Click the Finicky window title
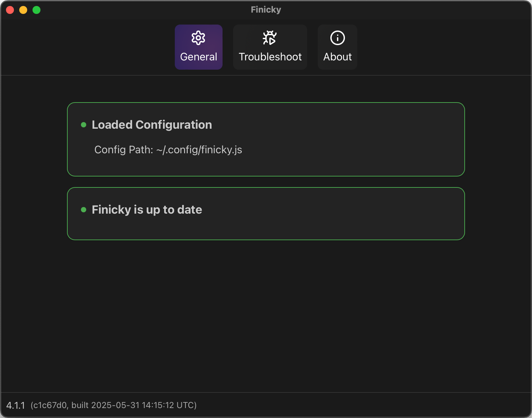Screen dimensions: 532x418 [x=266, y=10]
